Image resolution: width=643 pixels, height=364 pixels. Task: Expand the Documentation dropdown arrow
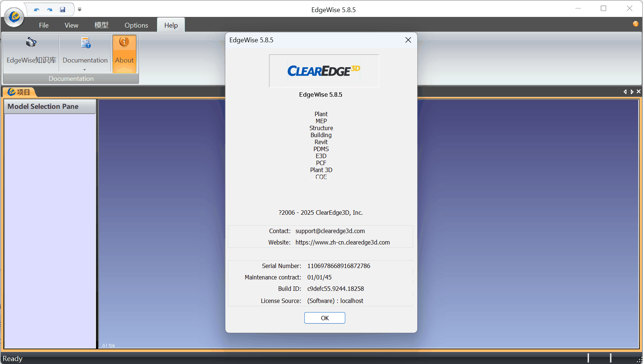click(85, 69)
